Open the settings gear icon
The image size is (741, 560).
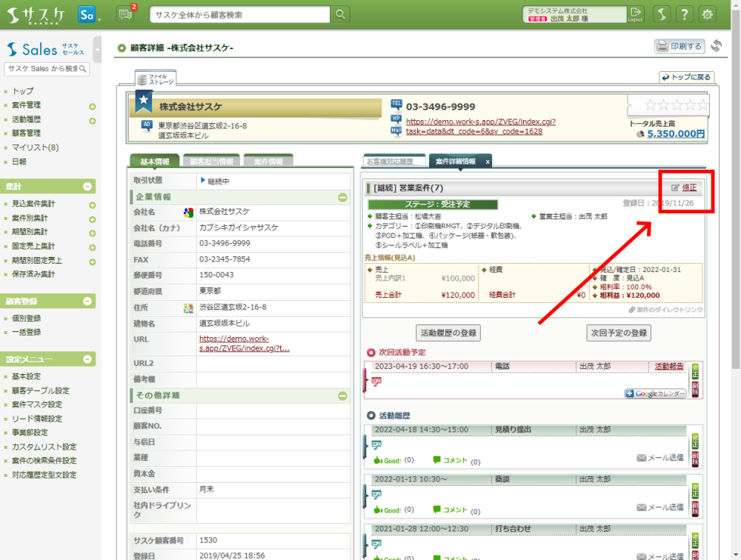click(x=708, y=15)
